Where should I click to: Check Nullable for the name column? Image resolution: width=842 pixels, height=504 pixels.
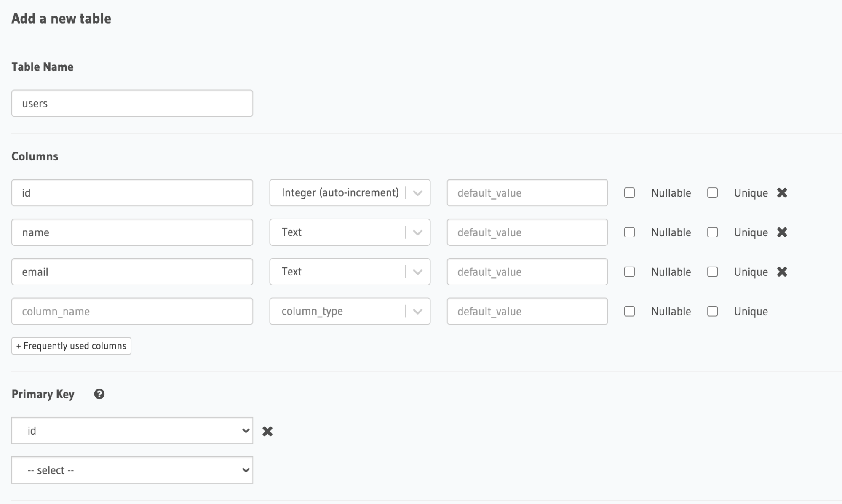click(x=629, y=232)
